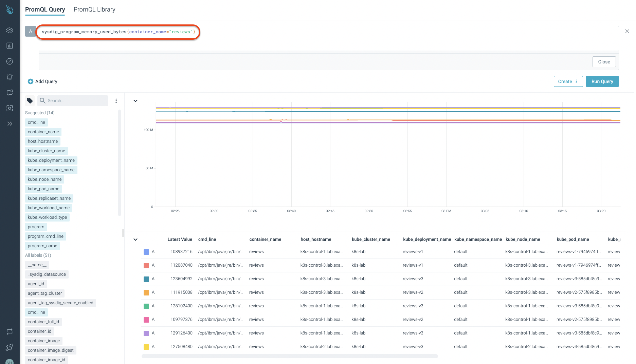Screen dimensions: 636x364
Task: Open the Overview layers icon in sidebar
Action: pos(10,30)
